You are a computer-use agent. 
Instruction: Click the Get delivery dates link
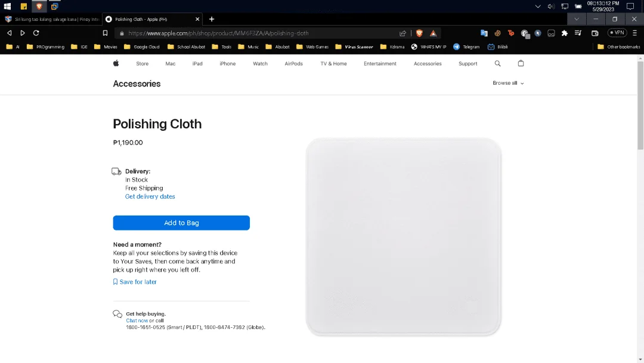[x=150, y=196]
